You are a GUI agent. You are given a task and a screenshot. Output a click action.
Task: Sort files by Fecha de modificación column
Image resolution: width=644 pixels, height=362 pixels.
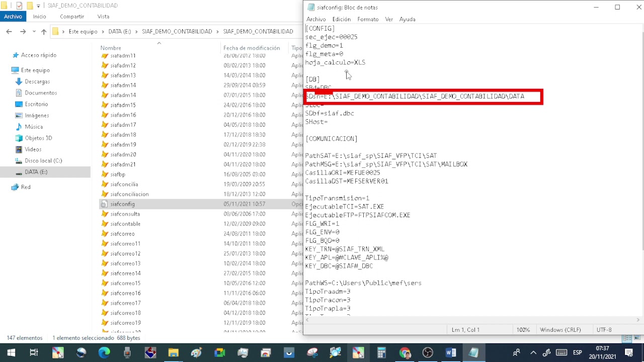(252, 48)
